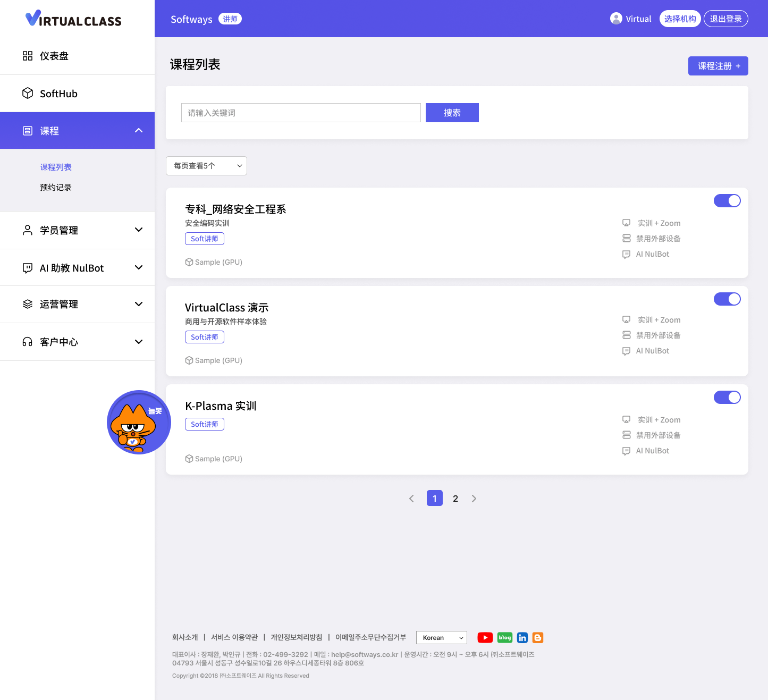The width and height of the screenshot is (768, 700).
Task: Click Sample (GPU) cube icon in VirtualClass 演示 card
Action: click(189, 360)
